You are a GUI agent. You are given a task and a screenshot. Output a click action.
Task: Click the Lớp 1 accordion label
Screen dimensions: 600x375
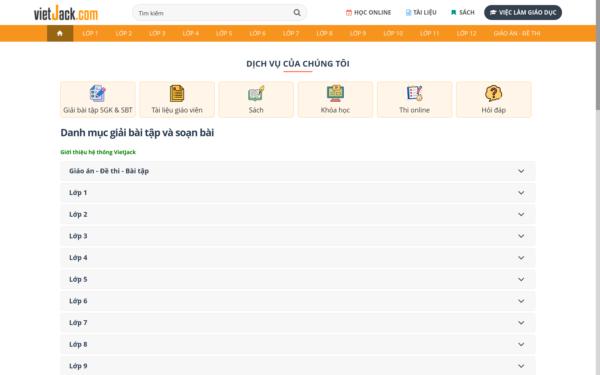pyautogui.click(x=78, y=192)
